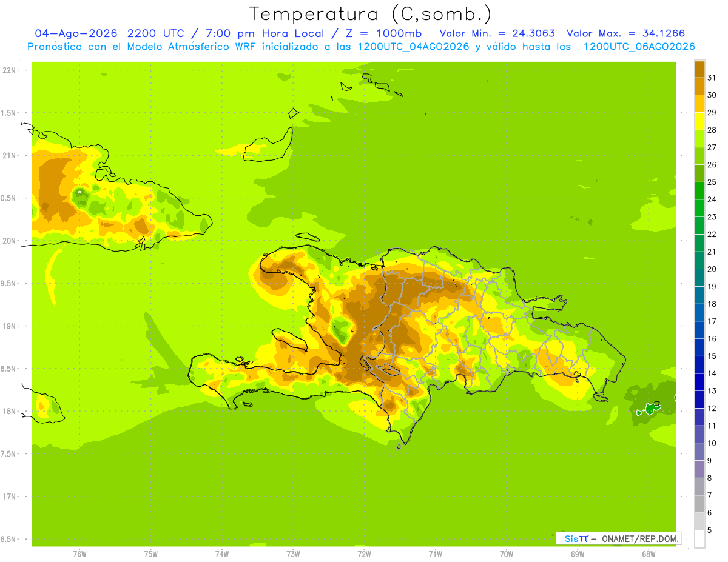The height and width of the screenshot is (562, 728).
Task: Click the colorbar scale label "10"
Action: click(x=712, y=443)
